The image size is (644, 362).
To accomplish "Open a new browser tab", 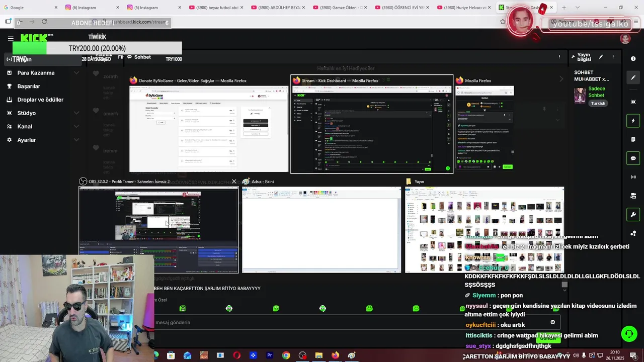I will [x=563, y=8].
